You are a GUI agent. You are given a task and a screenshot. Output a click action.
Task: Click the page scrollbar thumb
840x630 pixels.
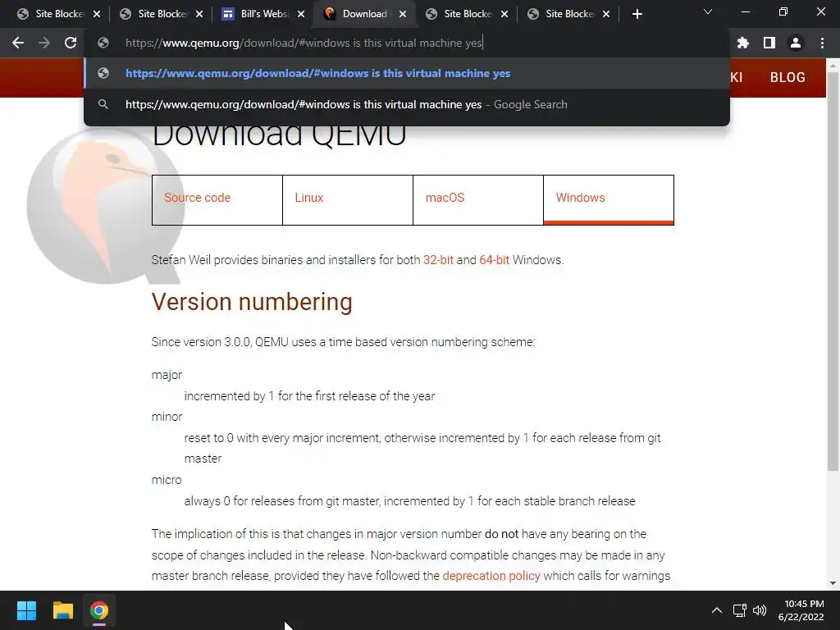833,271
